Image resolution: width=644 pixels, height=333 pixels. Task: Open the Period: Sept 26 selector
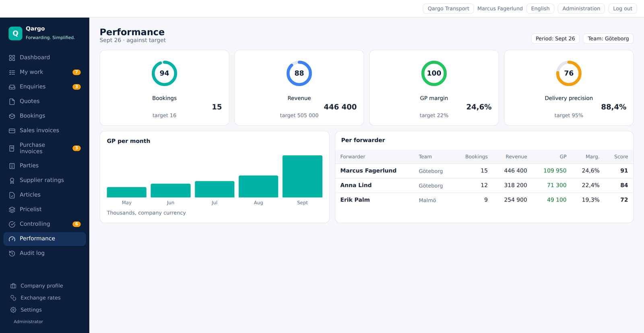click(555, 39)
